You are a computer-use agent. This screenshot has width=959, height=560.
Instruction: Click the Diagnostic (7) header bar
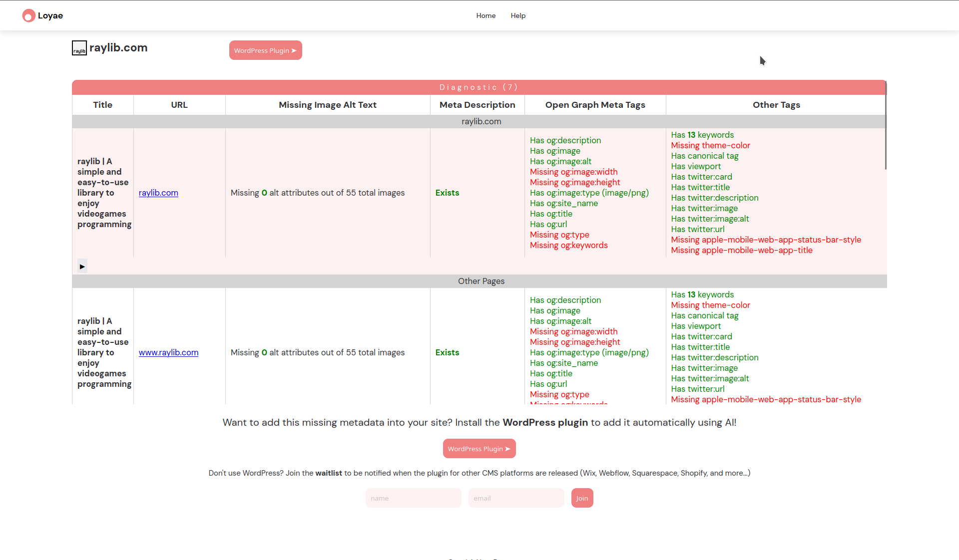pos(479,87)
